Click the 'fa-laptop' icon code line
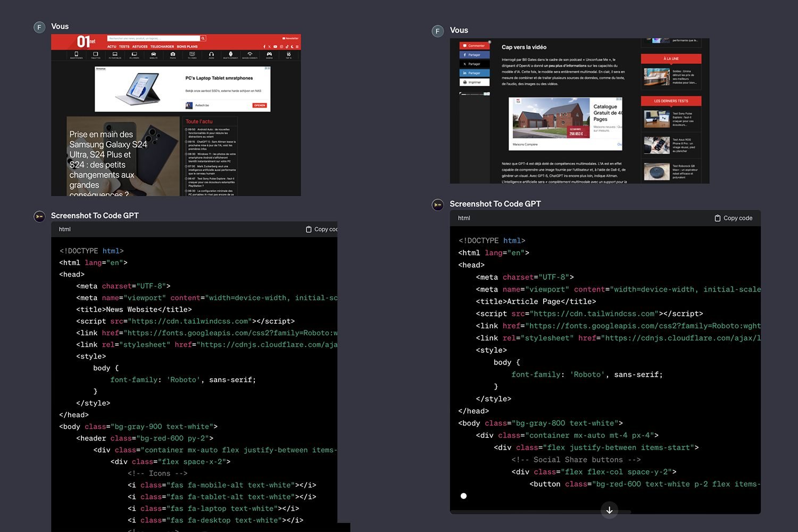 coord(213,509)
